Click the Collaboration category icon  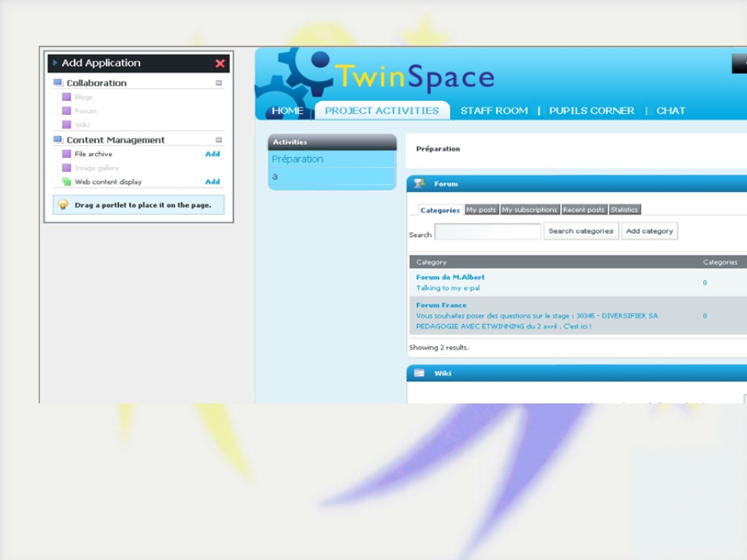pos(58,83)
